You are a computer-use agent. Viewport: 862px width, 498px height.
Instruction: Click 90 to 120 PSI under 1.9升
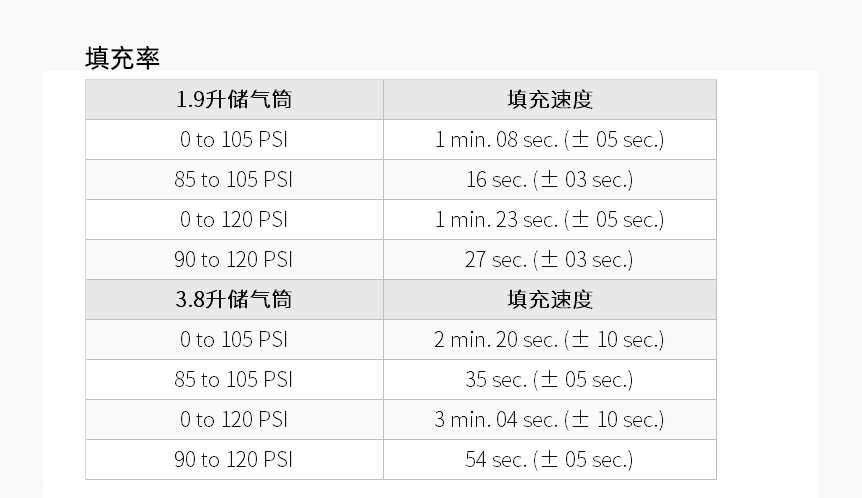click(x=234, y=259)
